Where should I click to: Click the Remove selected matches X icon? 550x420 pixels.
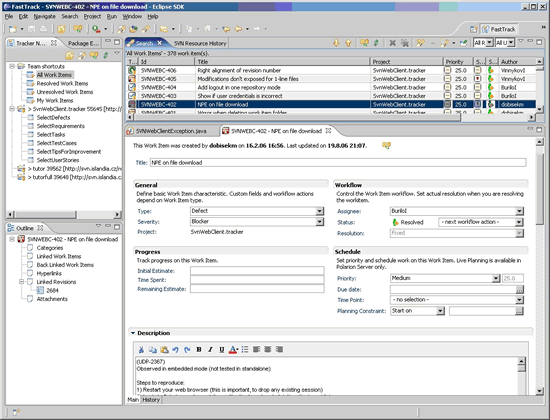click(393, 43)
